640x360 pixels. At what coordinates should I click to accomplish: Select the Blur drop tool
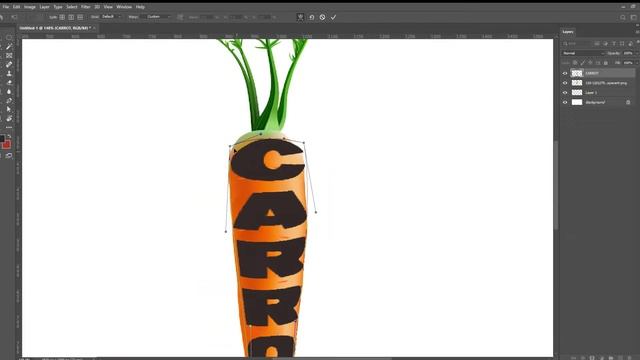pyautogui.click(x=9, y=91)
